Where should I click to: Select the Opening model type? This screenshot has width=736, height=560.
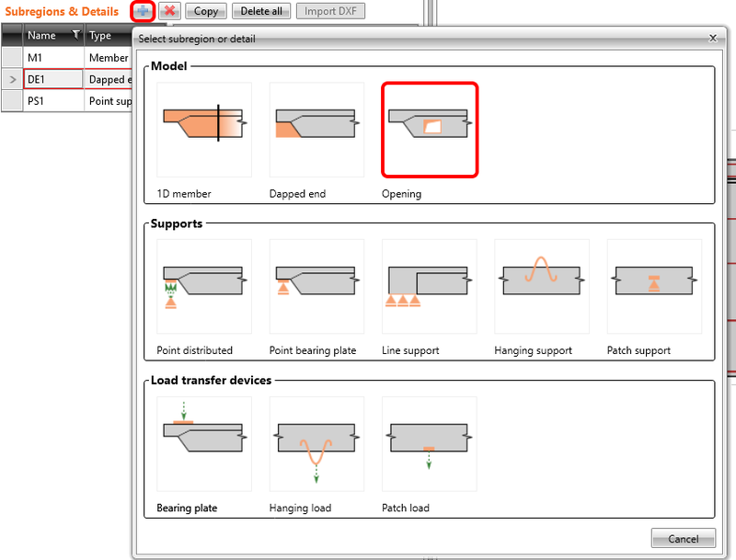pos(429,129)
